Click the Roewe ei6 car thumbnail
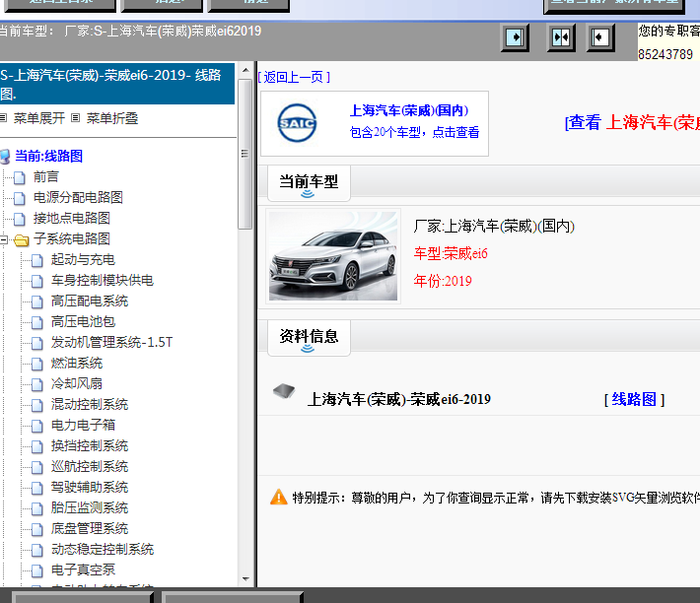700x603 pixels. tap(333, 256)
